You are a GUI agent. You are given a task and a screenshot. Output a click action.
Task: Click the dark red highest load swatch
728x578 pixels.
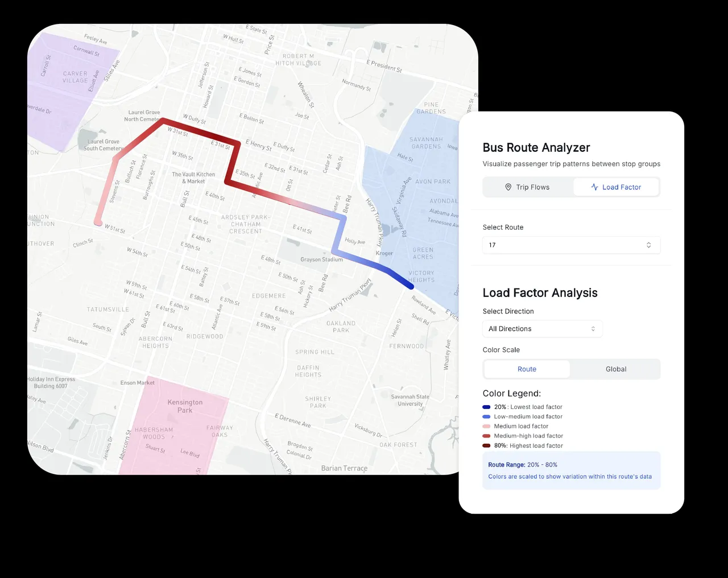click(486, 446)
